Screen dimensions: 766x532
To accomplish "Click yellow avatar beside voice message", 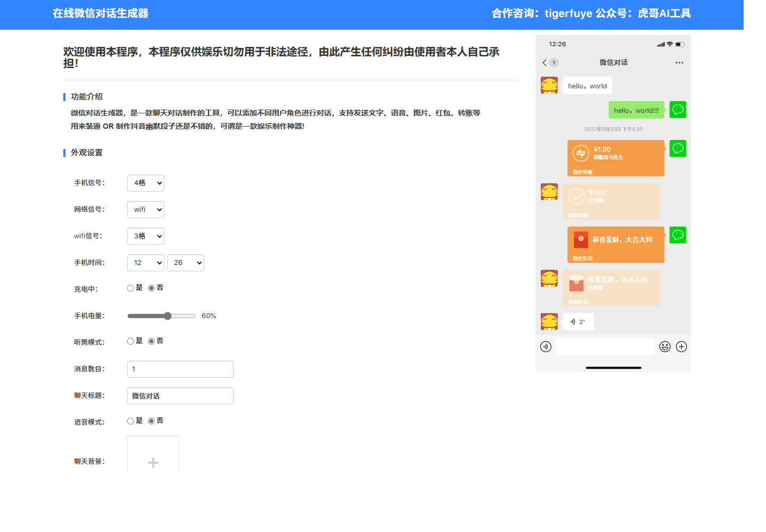I will (549, 322).
